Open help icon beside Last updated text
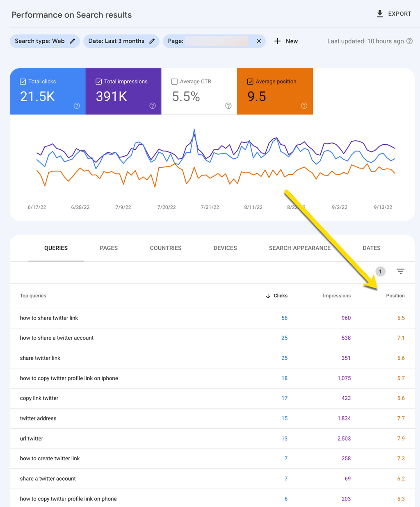 click(409, 41)
